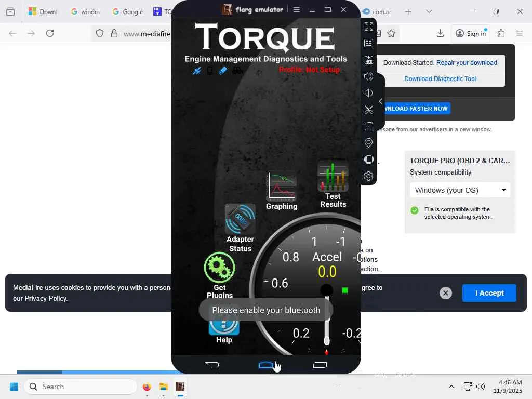Open Firefox downloads icon
Screen dimensions: 532x399
tap(441, 33)
